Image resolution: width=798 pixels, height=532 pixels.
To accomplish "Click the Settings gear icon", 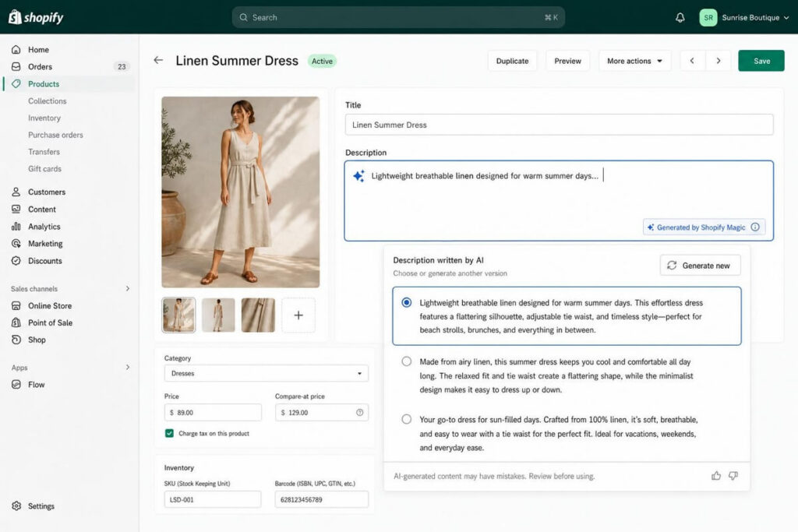I will coord(16,506).
